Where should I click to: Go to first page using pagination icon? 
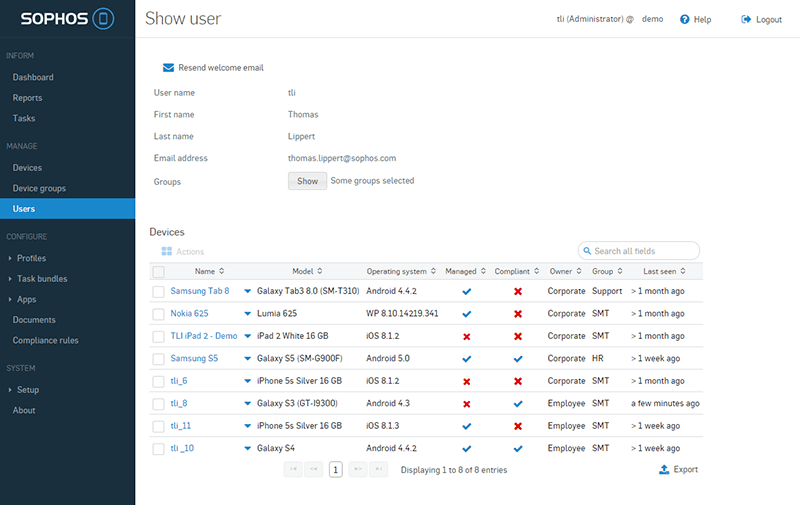click(x=292, y=469)
